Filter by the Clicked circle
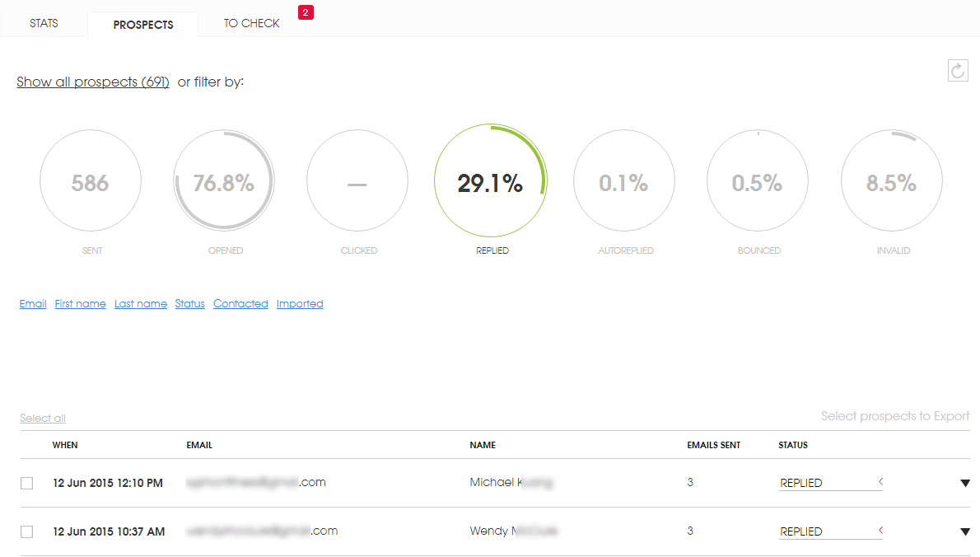980x557 pixels. coord(357,182)
